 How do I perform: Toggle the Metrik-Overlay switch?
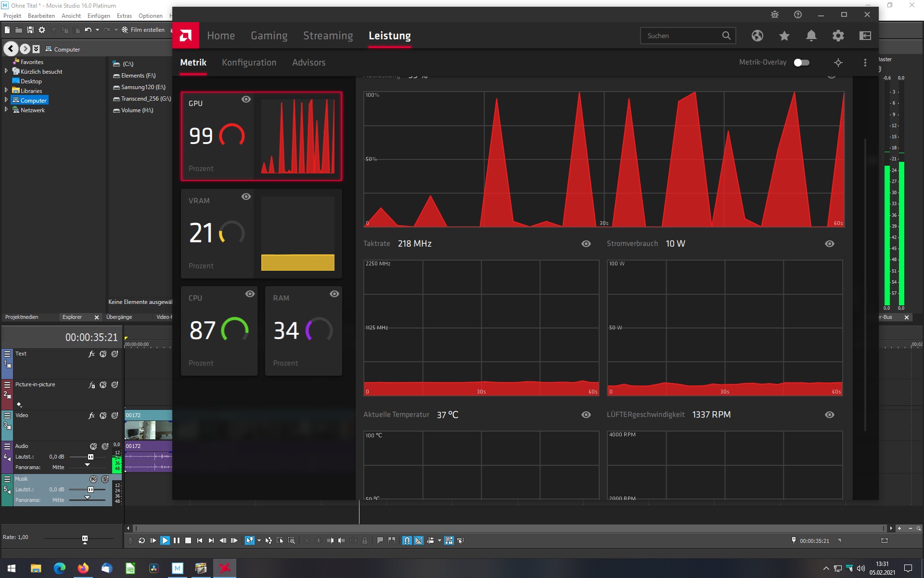pyautogui.click(x=801, y=63)
